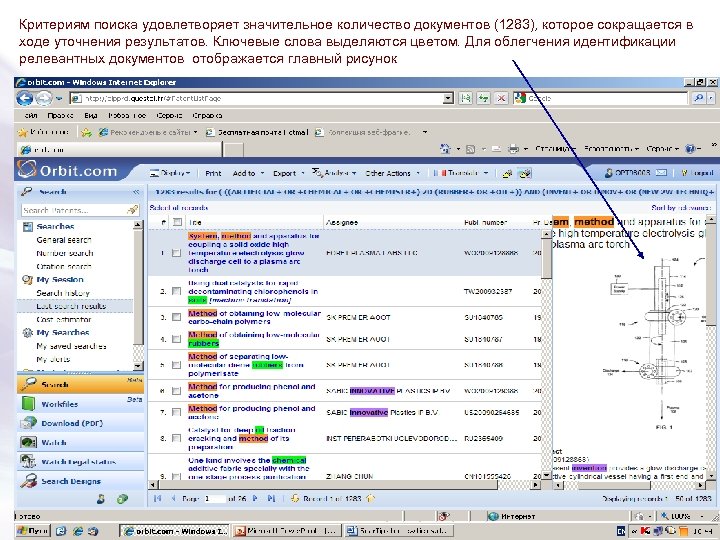Open the Вид menu in menu bar

tap(90, 116)
